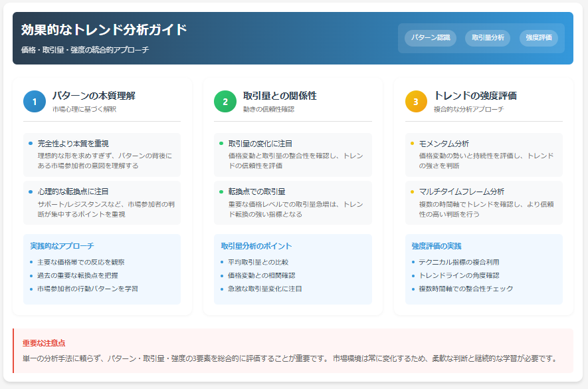Click item モメンタム分析
This screenshot has height=389, width=588.
tap(444, 144)
